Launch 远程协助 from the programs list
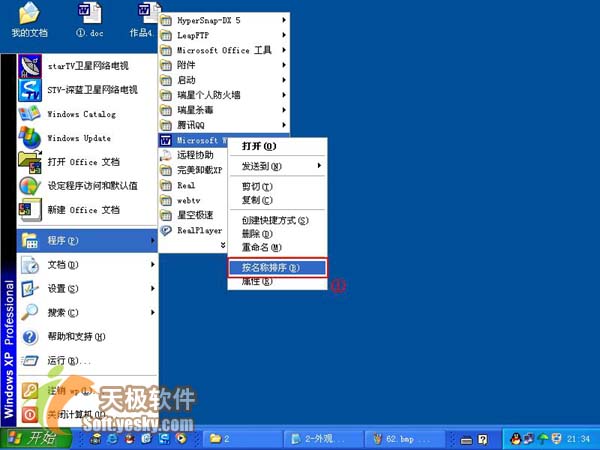600x450 pixels. (193, 155)
